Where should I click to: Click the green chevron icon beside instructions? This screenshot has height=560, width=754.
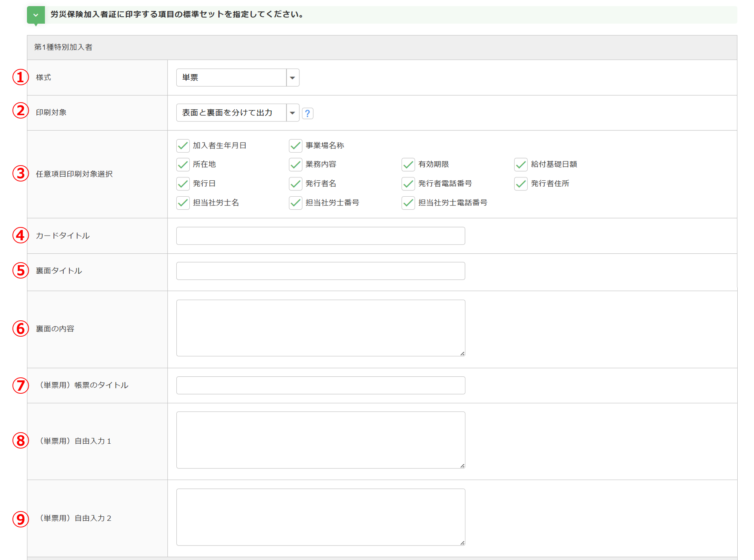tap(36, 15)
